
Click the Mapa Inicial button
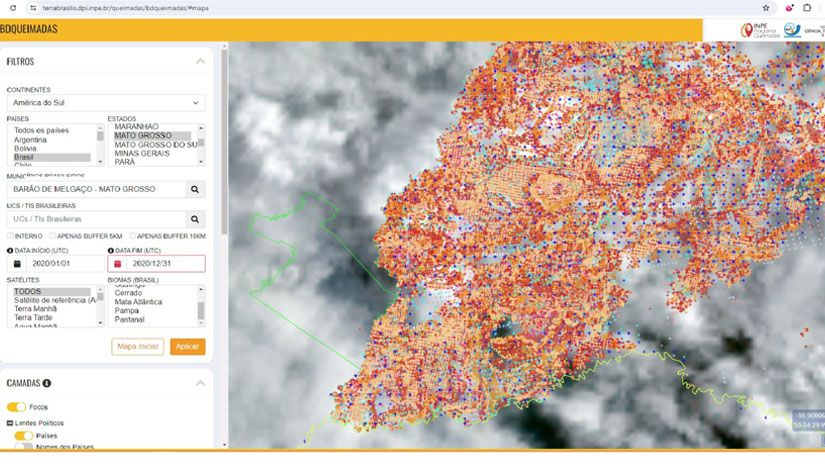click(x=137, y=346)
